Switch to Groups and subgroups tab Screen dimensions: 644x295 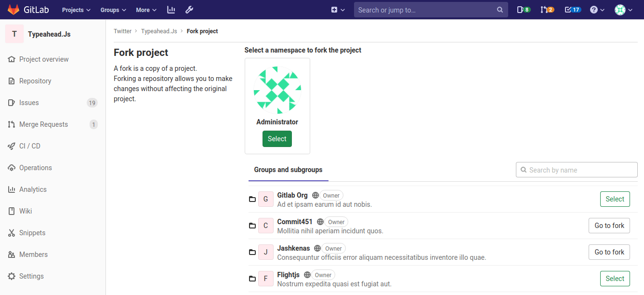coord(288,170)
